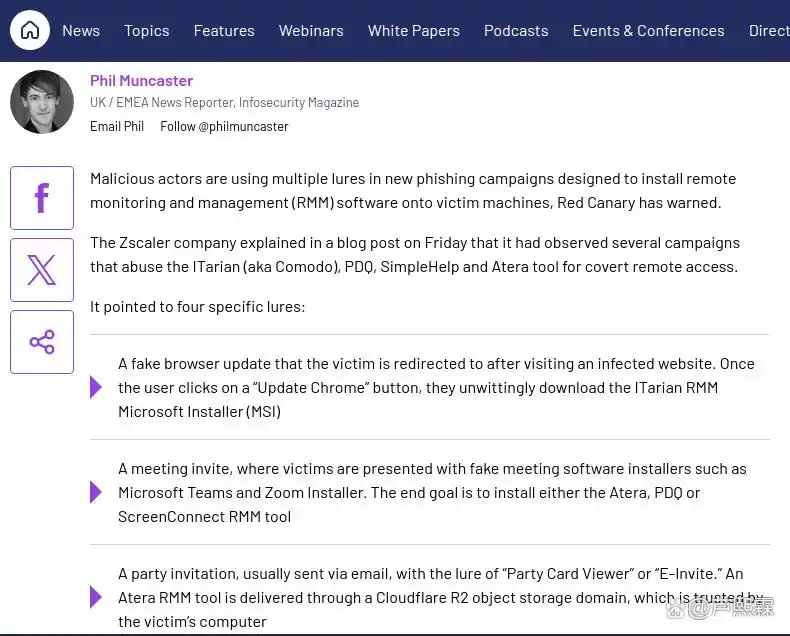Click purple arrow beside fake browser update item
The height and width of the screenshot is (636, 790).
click(96, 387)
